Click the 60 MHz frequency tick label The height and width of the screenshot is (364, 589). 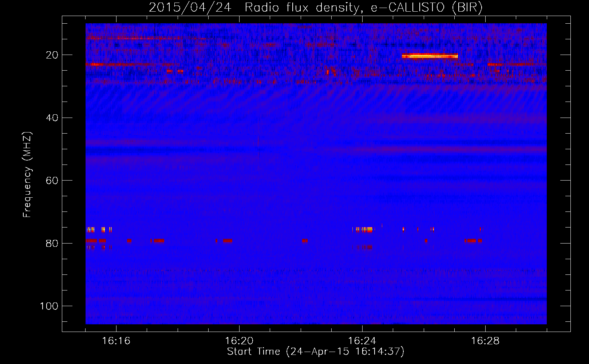click(52, 181)
